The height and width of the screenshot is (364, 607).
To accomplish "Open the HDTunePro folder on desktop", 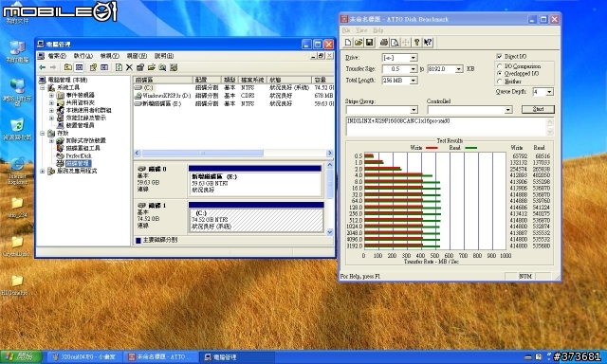I will point(15,285).
